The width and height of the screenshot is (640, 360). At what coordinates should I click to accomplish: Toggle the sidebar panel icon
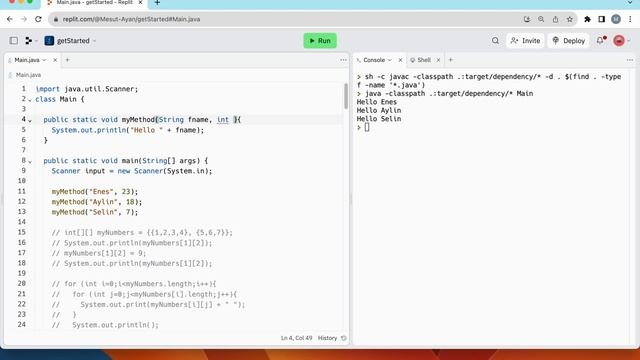pos(13,41)
